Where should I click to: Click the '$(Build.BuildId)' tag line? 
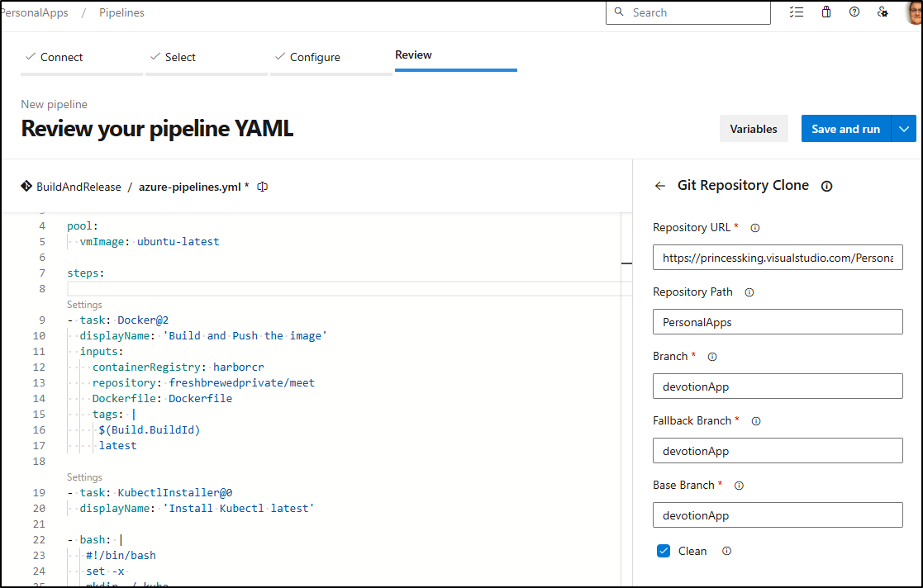tap(150, 429)
